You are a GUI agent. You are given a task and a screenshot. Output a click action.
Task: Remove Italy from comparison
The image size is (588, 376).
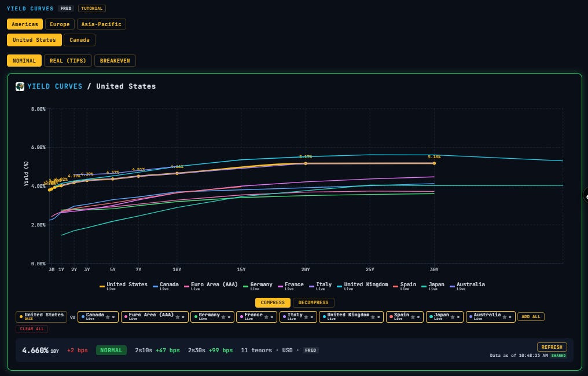point(311,317)
